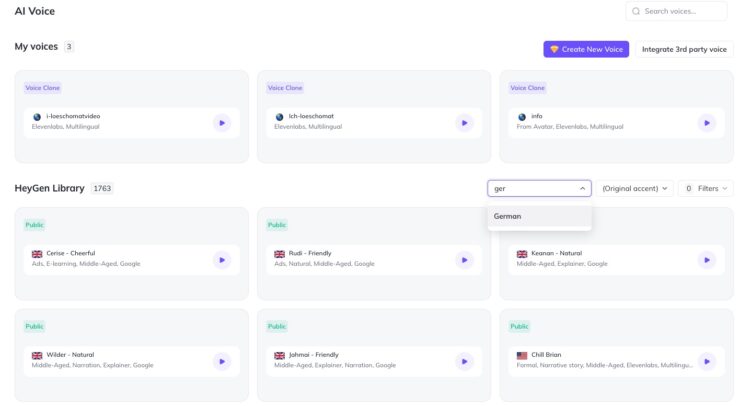Click the UK flag icon beside Rudi - Friendly
The width and height of the screenshot is (740, 406).
[x=279, y=254]
